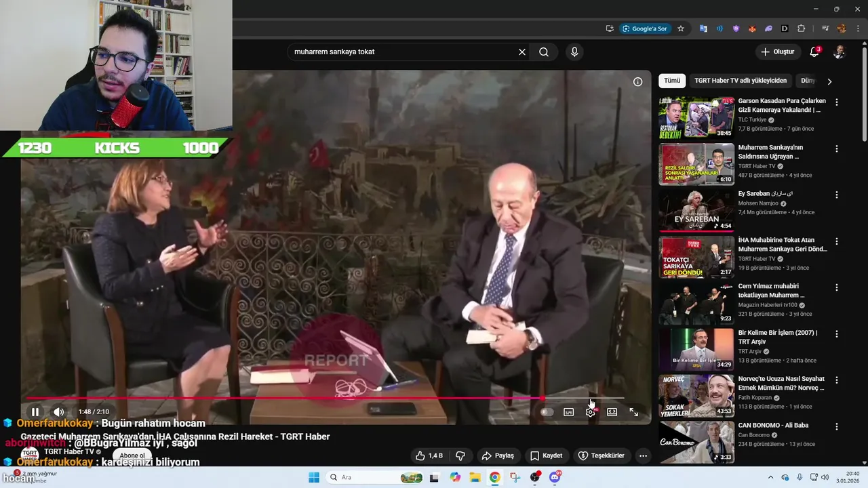This screenshot has height=488, width=868.
Task: Open the purple shield extension icon
Action: (736, 28)
